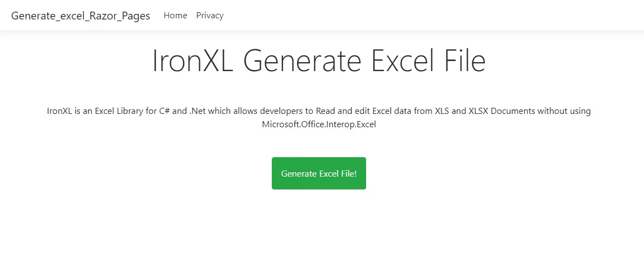Click the Generate_excel_Razor_Pages brand link

(80, 16)
